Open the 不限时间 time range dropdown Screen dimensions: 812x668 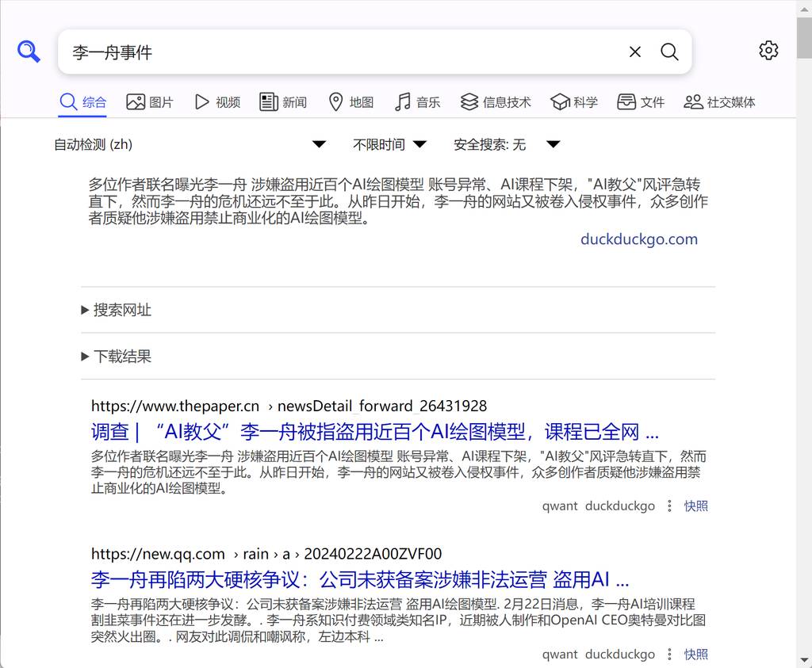(x=389, y=144)
